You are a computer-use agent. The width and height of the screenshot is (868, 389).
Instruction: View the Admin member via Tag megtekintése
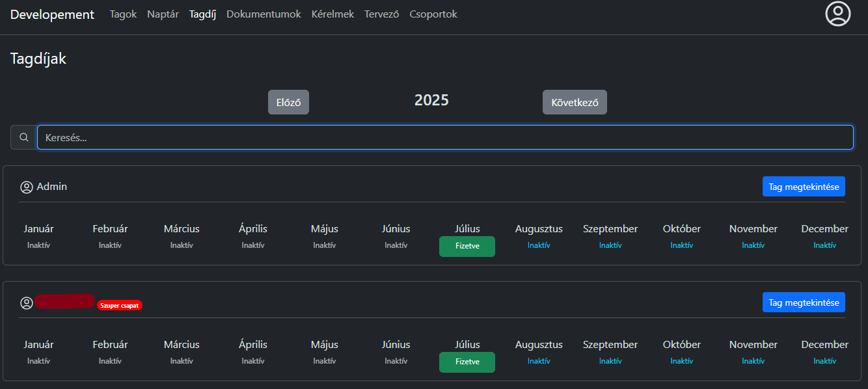804,187
